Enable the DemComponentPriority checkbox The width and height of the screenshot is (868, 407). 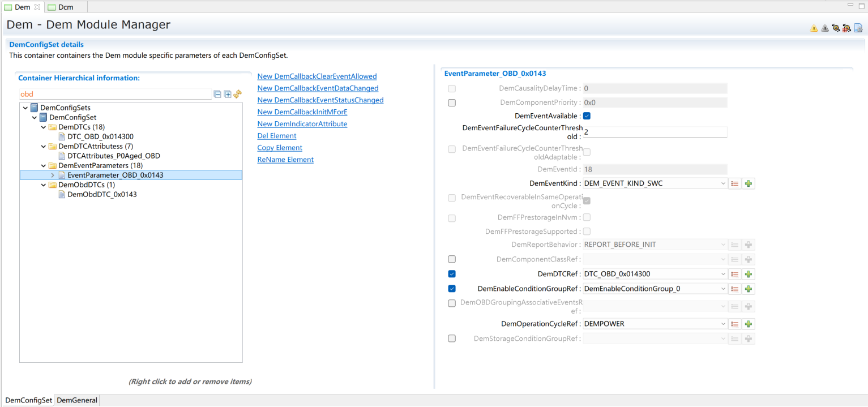[452, 103]
